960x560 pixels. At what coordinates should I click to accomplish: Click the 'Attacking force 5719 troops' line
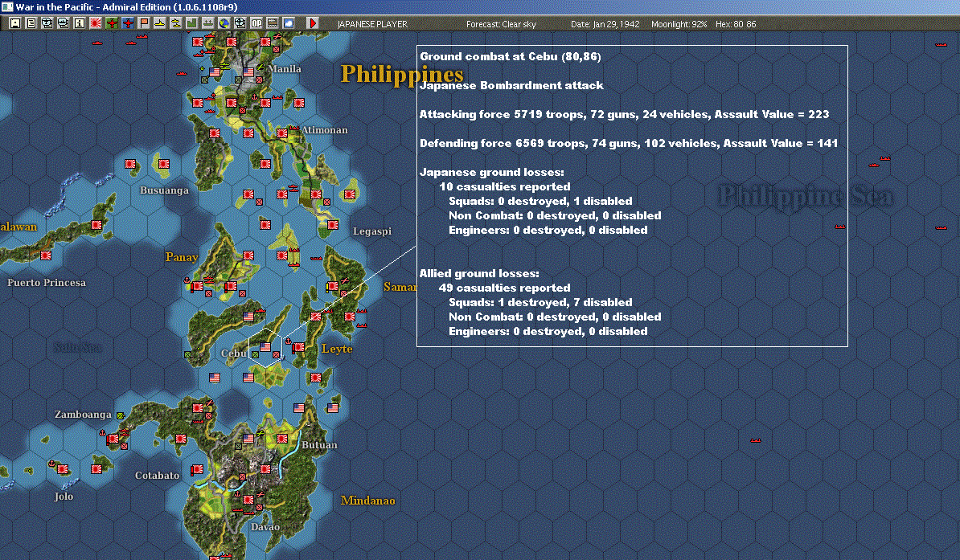(625, 114)
